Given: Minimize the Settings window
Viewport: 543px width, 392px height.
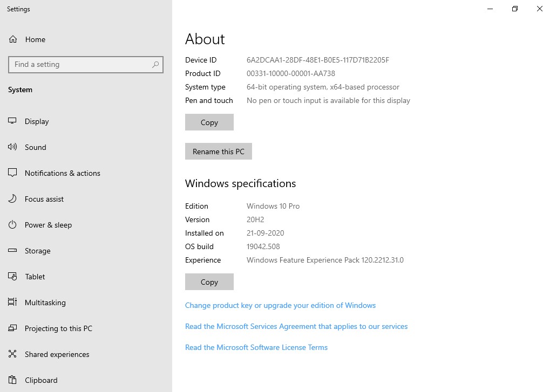Looking at the screenshot, I should pyautogui.click(x=490, y=9).
